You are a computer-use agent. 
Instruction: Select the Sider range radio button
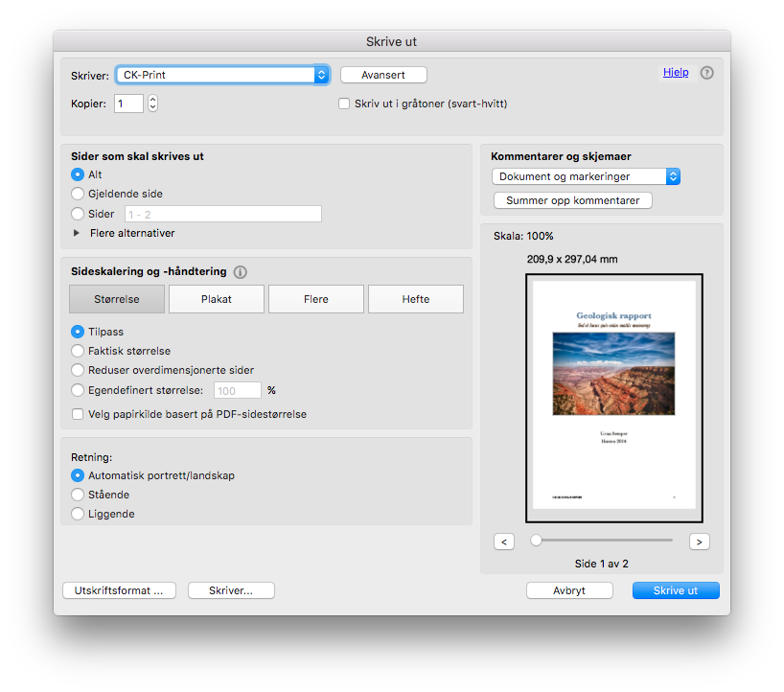click(x=78, y=214)
